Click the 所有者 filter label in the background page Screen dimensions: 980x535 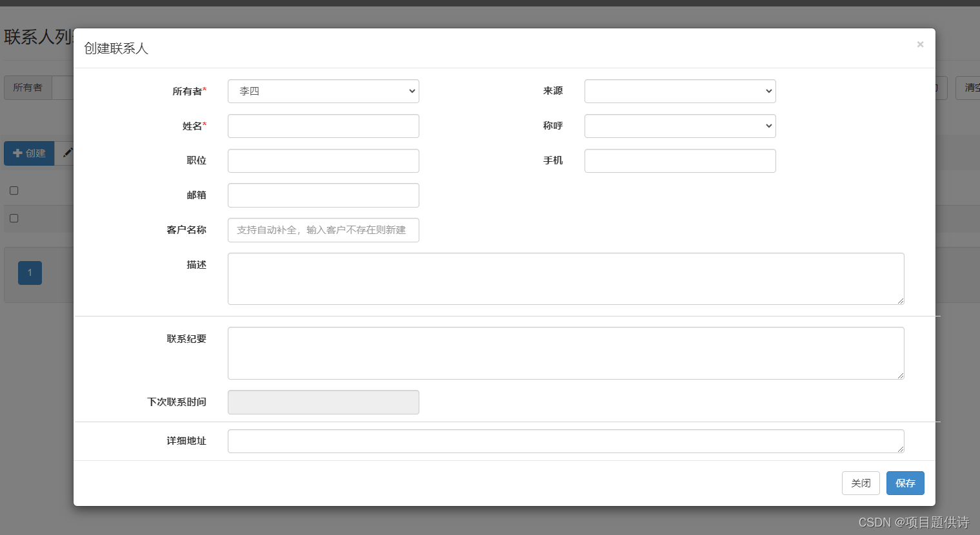[28, 88]
